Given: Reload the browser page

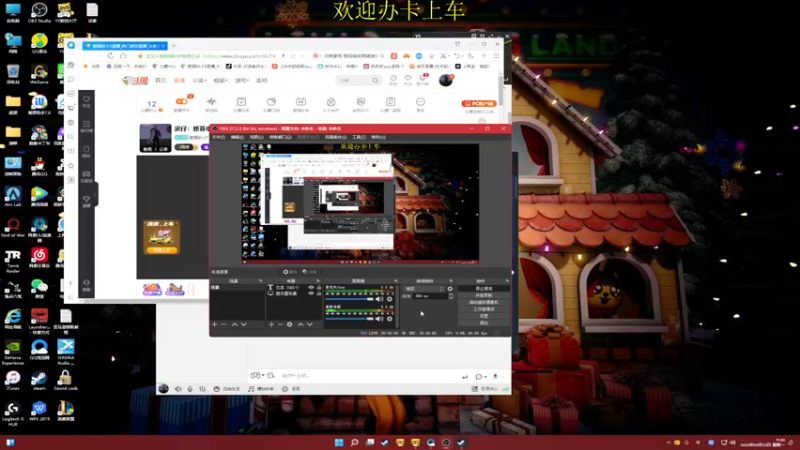Looking at the screenshot, I should 110,56.
